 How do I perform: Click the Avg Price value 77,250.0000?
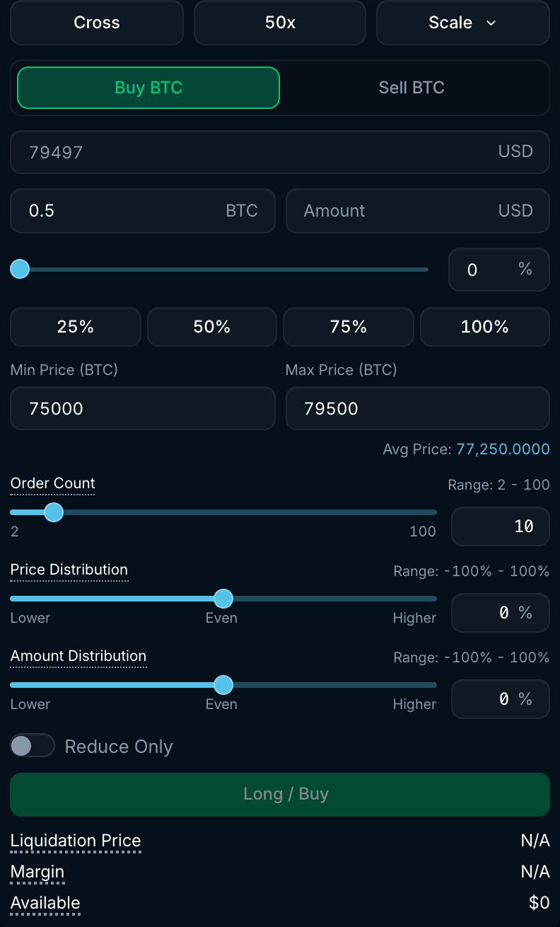click(503, 449)
